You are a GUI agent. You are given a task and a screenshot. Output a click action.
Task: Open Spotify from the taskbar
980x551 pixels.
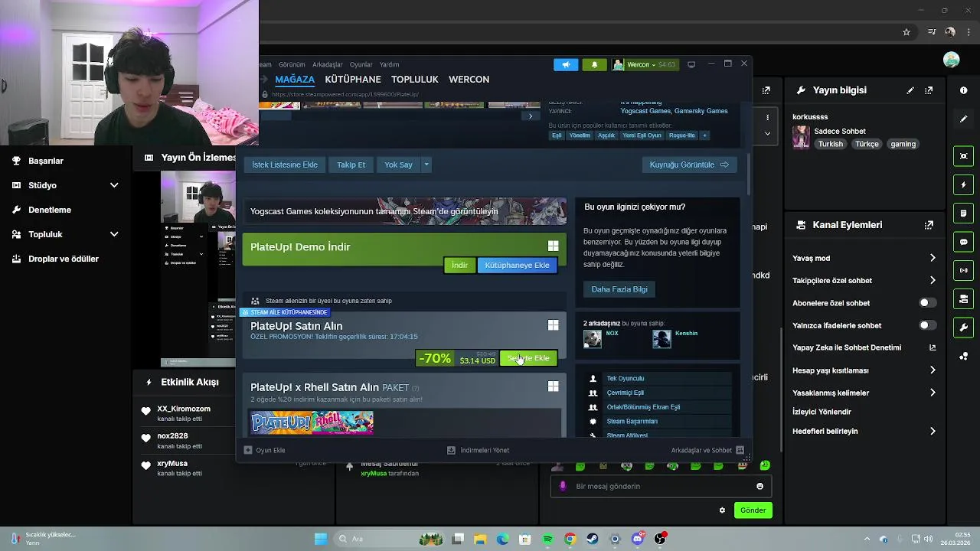click(547, 539)
